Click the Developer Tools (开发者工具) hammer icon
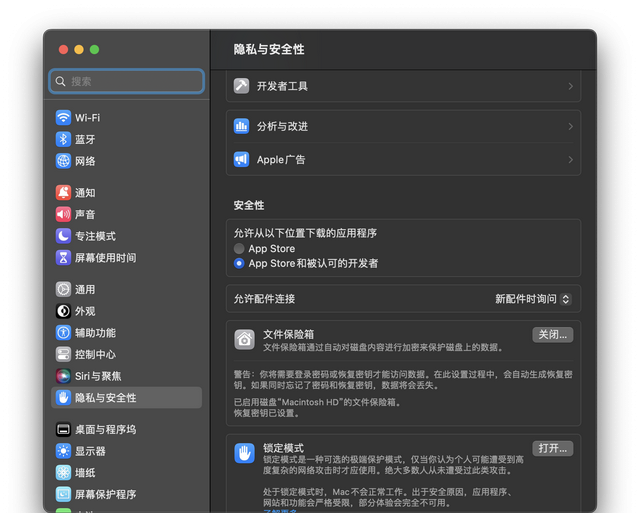The image size is (640, 513). [x=241, y=86]
